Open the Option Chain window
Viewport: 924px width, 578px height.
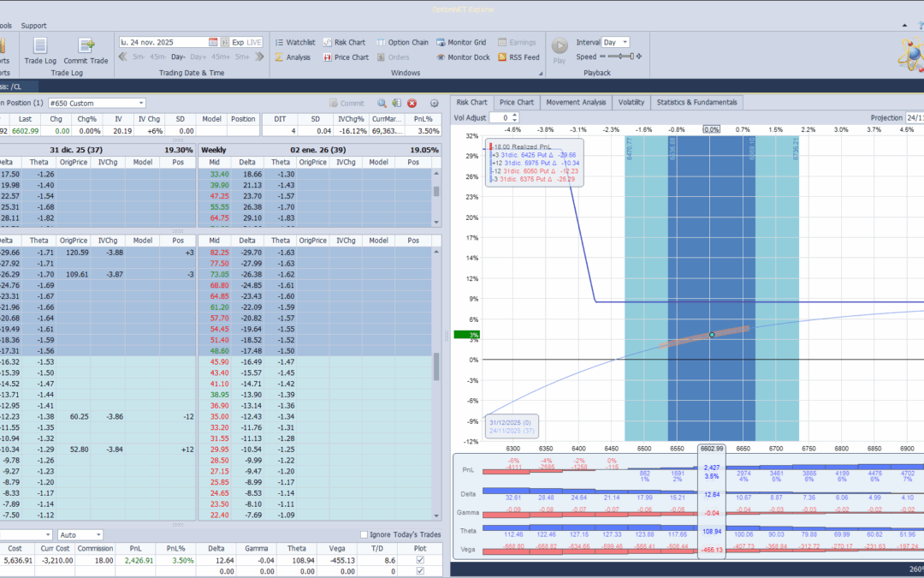coord(402,43)
